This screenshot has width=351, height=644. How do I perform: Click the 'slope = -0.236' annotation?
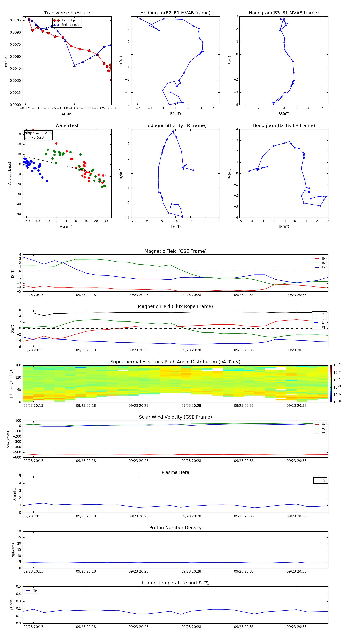point(38,133)
